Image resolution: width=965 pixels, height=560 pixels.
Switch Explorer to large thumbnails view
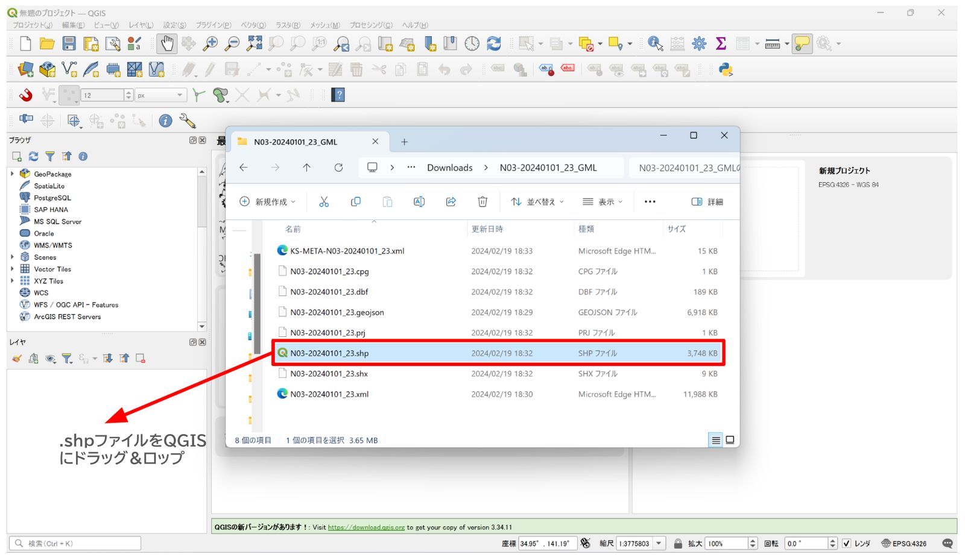tap(730, 440)
